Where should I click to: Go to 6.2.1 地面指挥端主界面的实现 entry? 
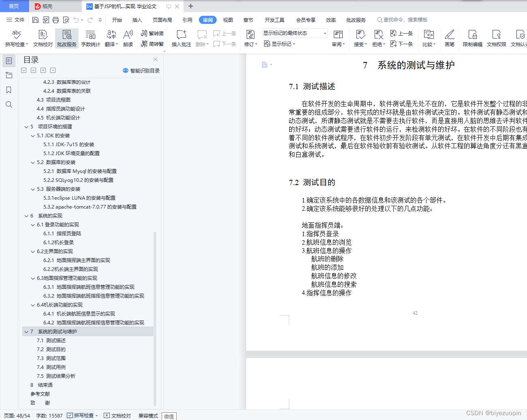(x=77, y=260)
